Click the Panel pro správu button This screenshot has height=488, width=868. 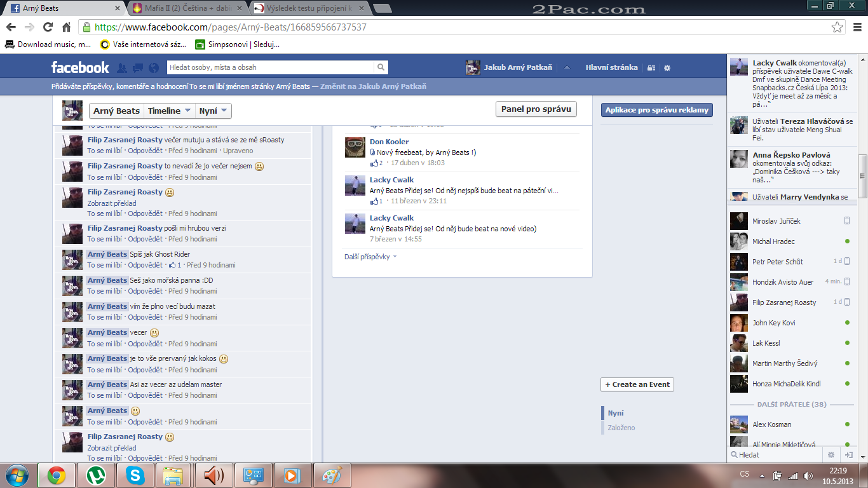tap(536, 109)
